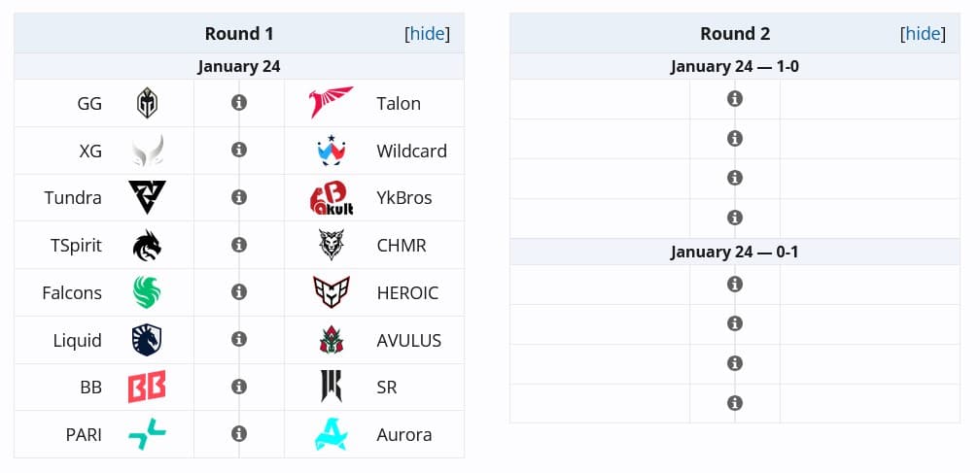The height and width of the screenshot is (473, 980).
Task: Click the Round 2 header title
Action: tap(735, 34)
